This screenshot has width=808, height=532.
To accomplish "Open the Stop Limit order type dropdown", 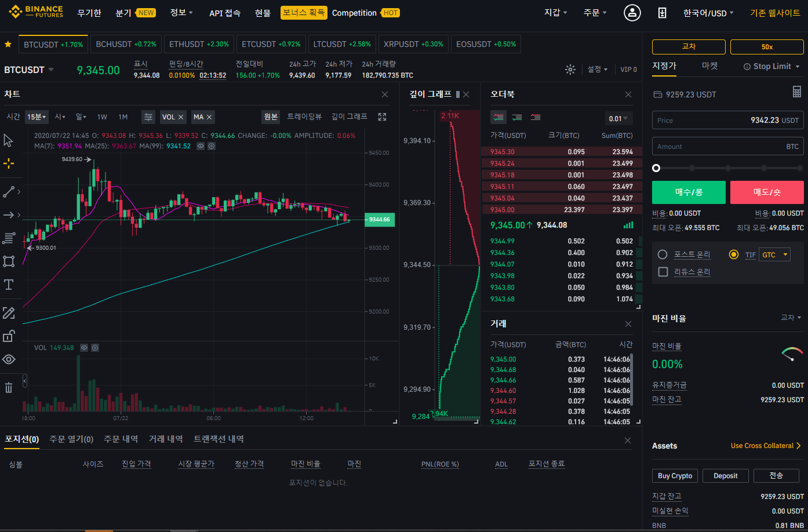I will [771, 67].
